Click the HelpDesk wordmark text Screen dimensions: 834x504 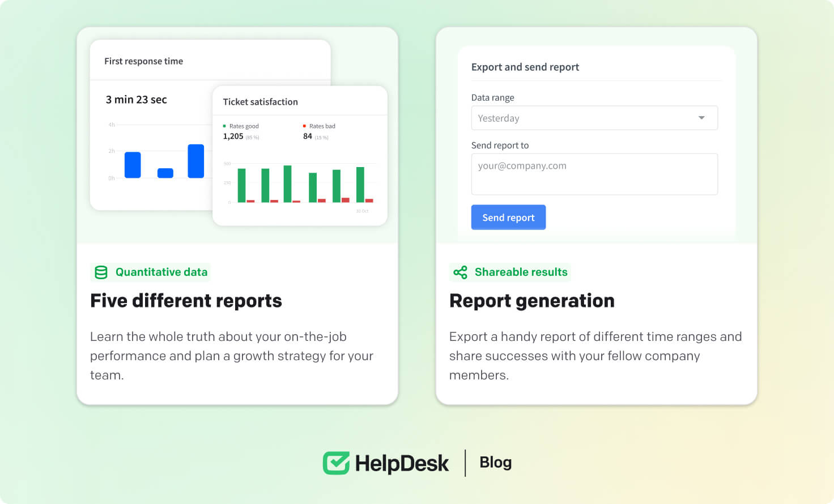[402, 464]
